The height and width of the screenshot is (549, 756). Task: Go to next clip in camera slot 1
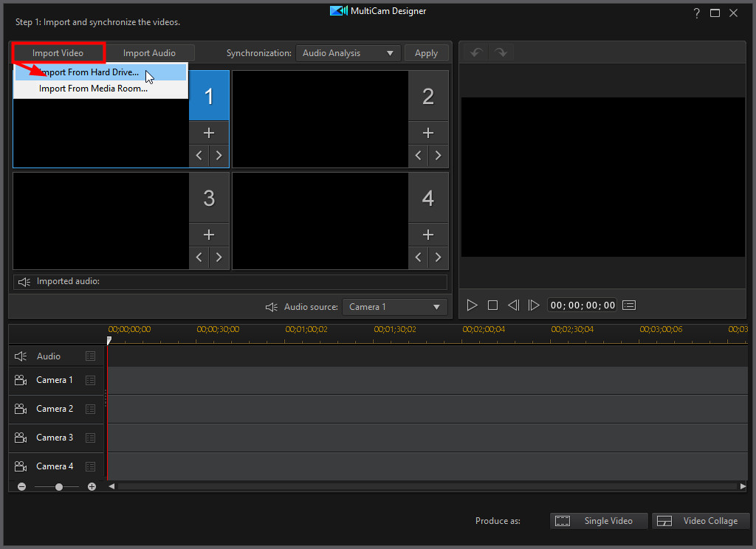coord(219,156)
